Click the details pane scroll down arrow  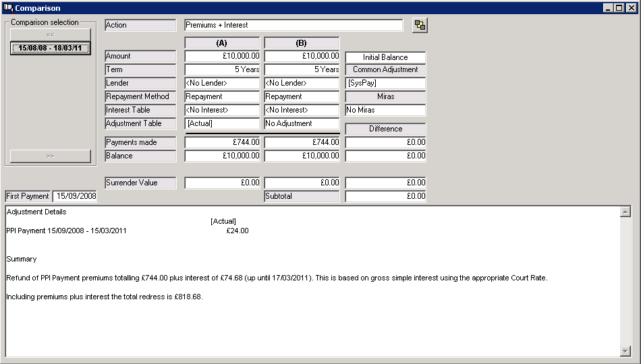pyautogui.click(x=625, y=351)
